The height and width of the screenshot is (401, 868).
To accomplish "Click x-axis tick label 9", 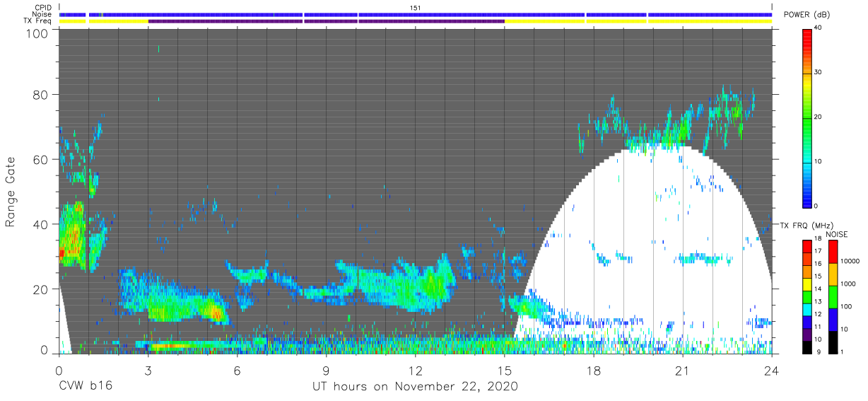I will click(326, 370).
